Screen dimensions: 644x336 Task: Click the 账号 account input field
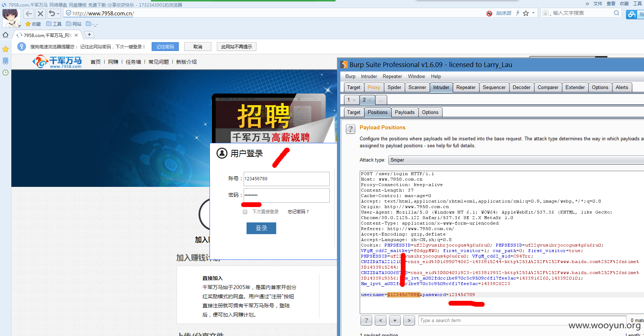286,179
